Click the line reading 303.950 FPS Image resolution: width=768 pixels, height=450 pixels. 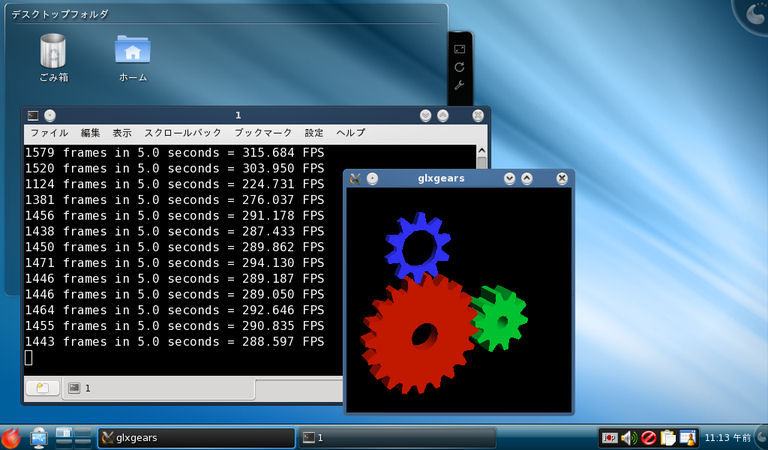pos(174,168)
